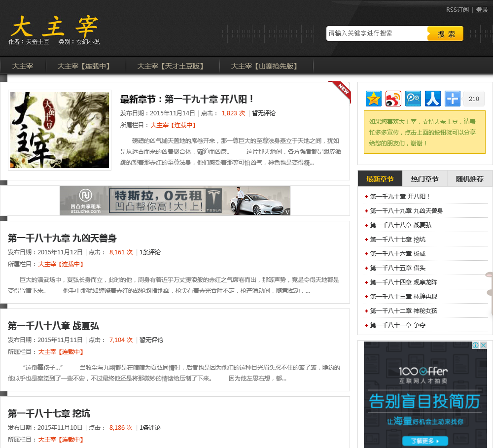493x448 pixels.
Task: Select sidebar item 第一千八十六章 扬威
Action: click(398, 254)
